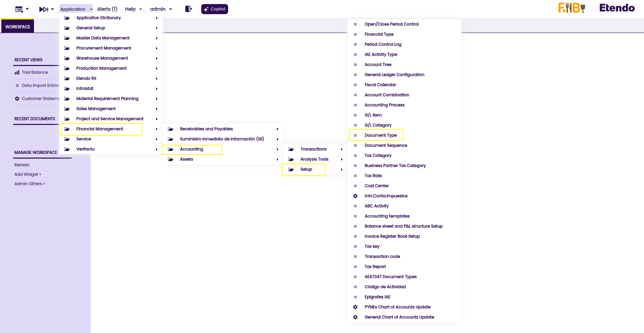Choose Tax Rate in the Setup list
This screenshot has height=333, width=644.
[373, 176]
